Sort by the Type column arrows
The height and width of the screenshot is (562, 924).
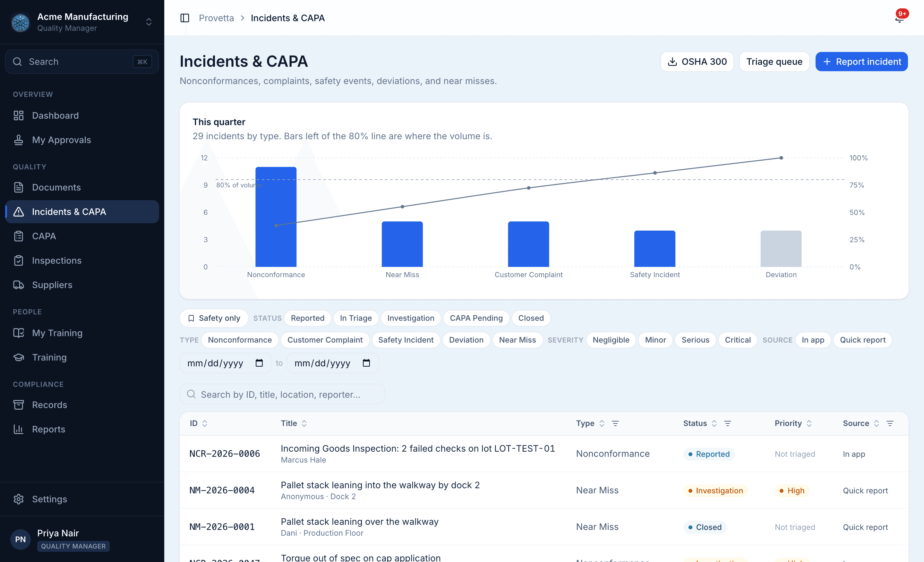click(602, 423)
